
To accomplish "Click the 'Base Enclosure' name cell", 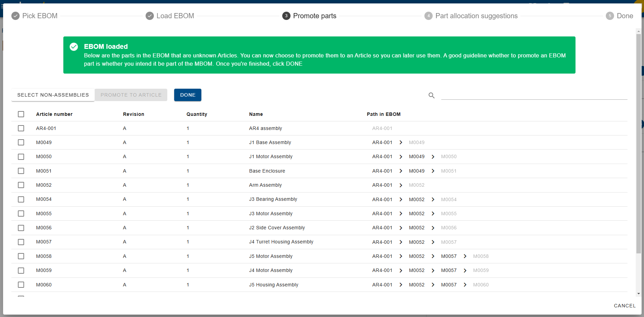I will click(267, 171).
